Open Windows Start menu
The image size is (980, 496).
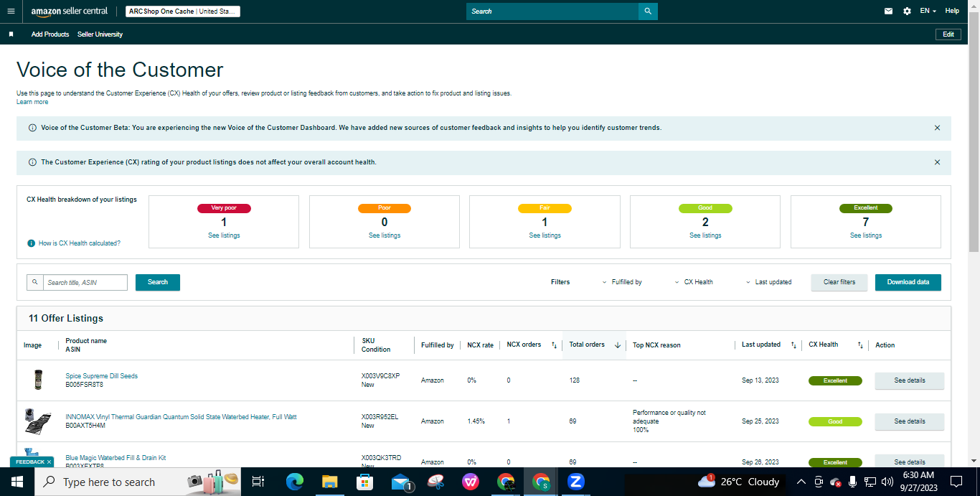coord(17,482)
